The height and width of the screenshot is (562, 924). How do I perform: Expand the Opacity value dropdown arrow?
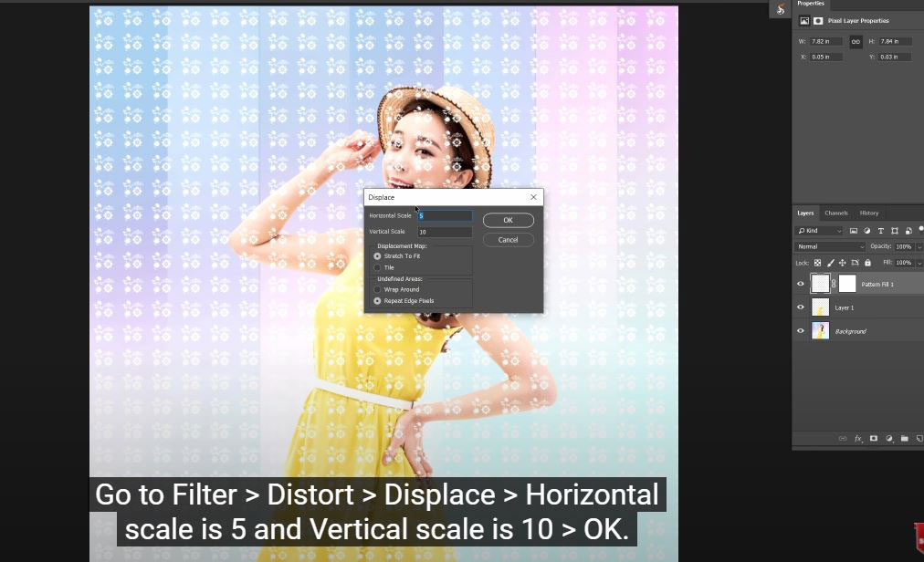919,247
